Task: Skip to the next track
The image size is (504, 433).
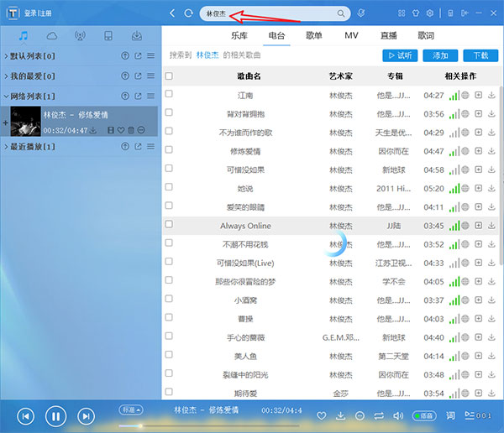Action: (x=86, y=416)
